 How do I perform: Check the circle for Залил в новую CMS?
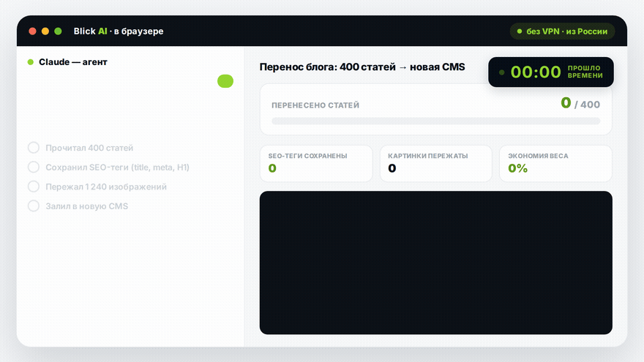[34, 205]
